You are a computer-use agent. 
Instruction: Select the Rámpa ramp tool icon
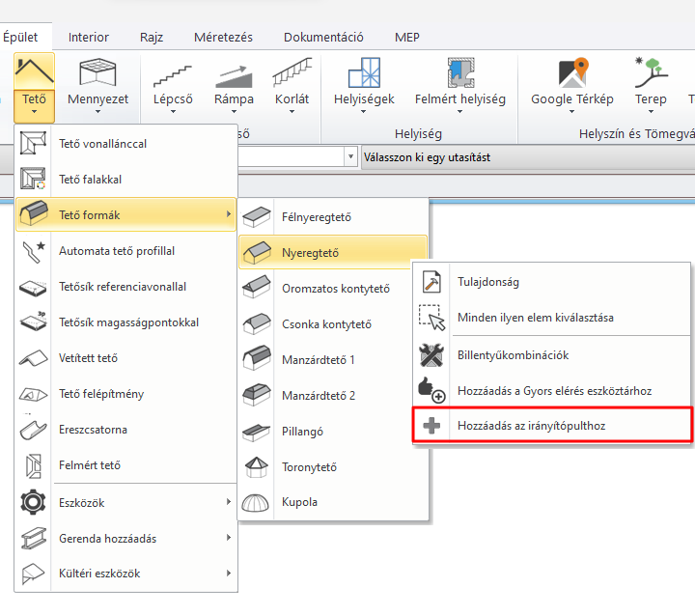point(234,75)
